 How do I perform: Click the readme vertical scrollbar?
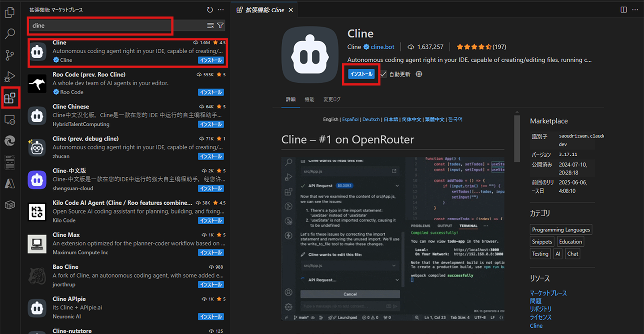pyautogui.click(x=517, y=138)
